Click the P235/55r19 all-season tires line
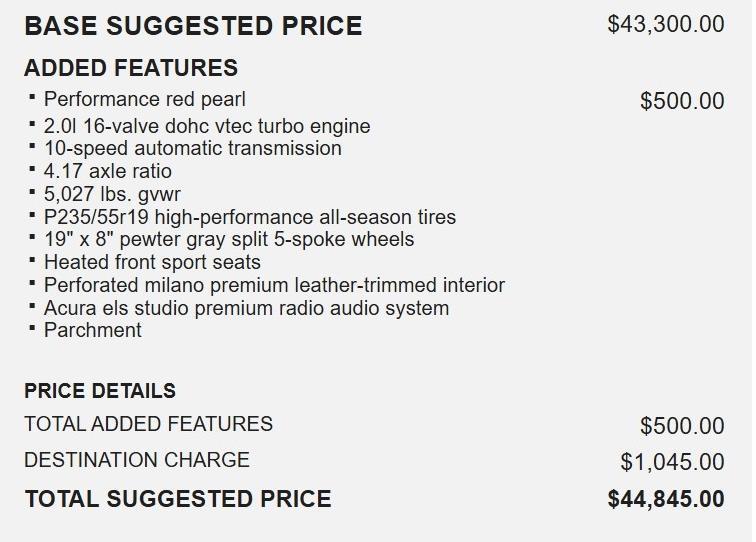The height and width of the screenshot is (542, 756). point(250,217)
